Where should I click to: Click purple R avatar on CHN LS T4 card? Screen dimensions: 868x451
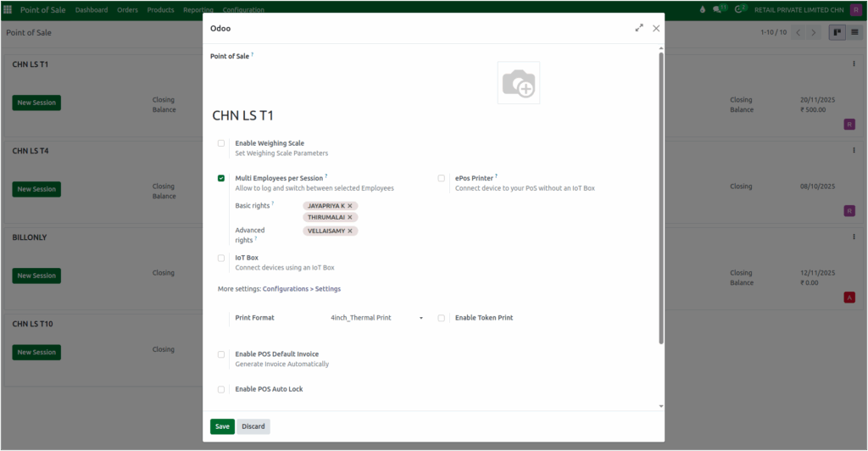[x=849, y=211]
